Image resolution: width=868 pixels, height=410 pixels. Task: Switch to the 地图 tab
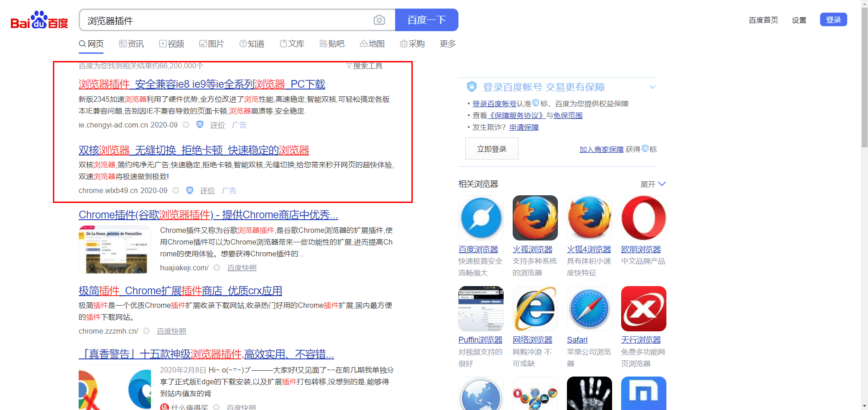tap(372, 44)
